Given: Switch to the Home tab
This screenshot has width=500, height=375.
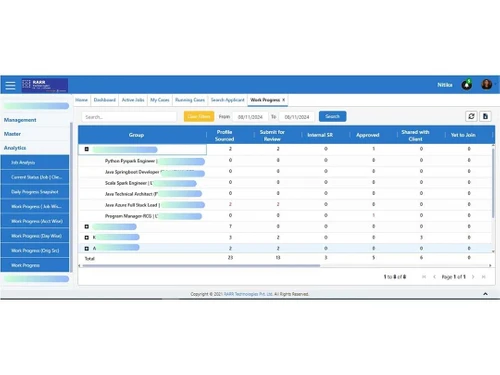Looking at the screenshot, I should click(81, 100).
